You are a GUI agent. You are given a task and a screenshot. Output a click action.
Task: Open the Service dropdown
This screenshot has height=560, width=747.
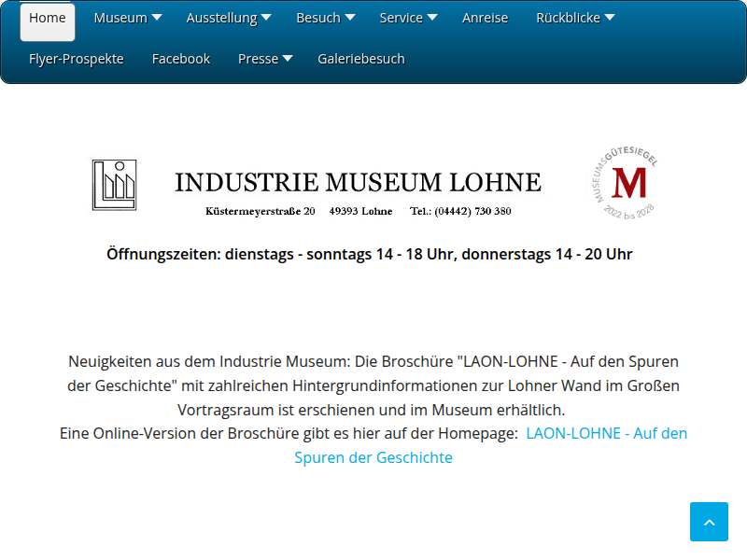tap(407, 17)
